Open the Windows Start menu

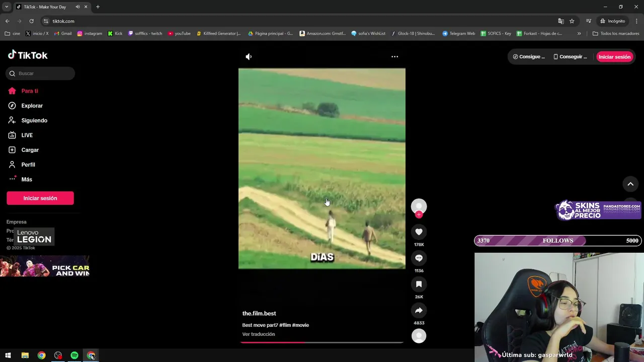[8, 355]
